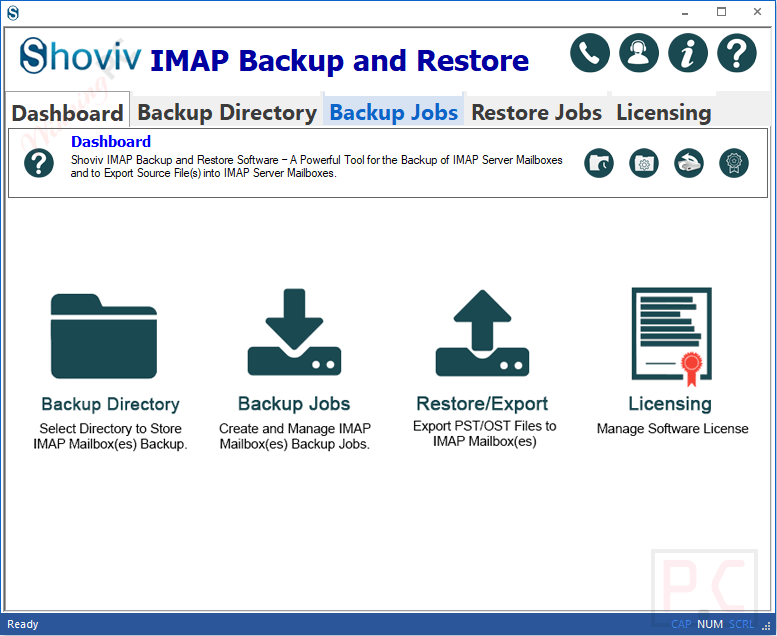Click 'Manage Software License' text
Viewport: 777px width, 636px height.
point(672,429)
